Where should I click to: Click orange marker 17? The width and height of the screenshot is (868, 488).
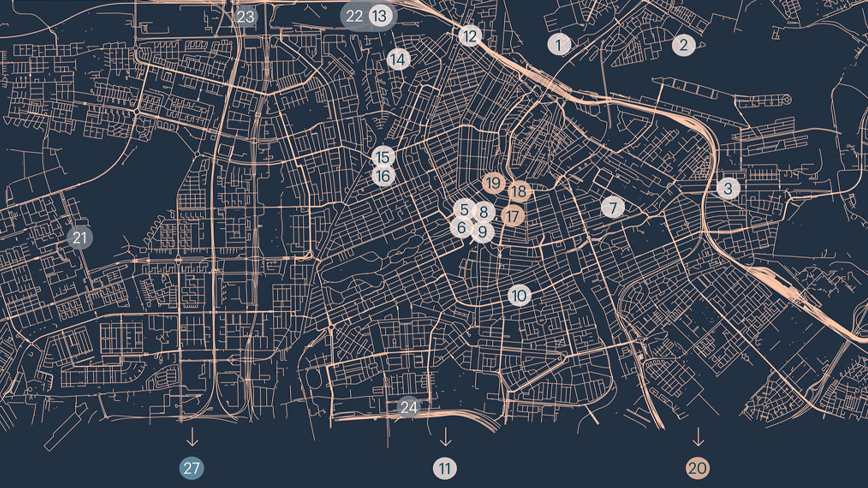pyautogui.click(x=513, y=216)
